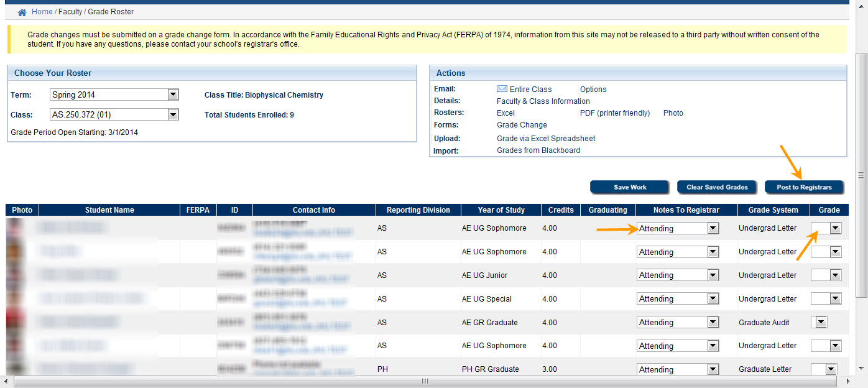
Task: Click the Class Title: Biophysical Chemistry text
Action: [264, 95]
